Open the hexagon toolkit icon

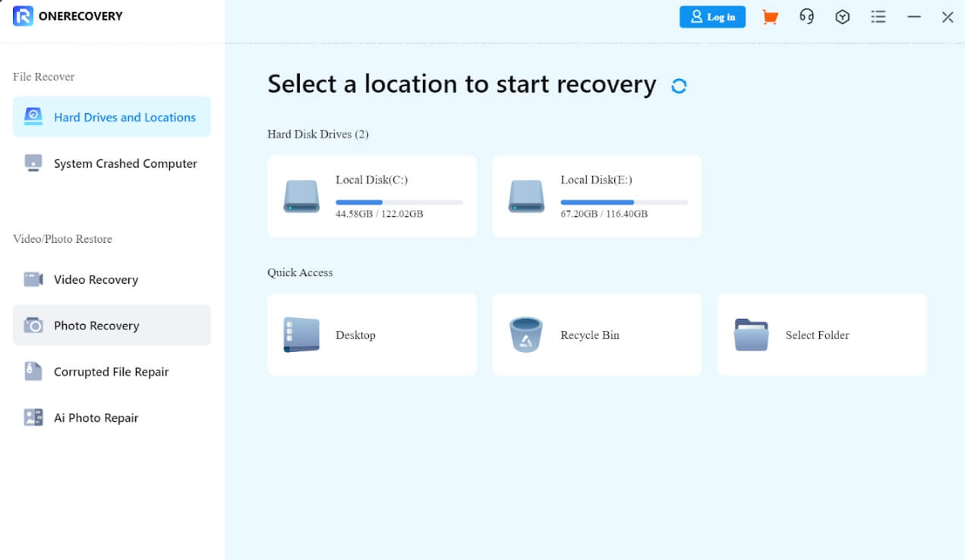click(843, 16)
